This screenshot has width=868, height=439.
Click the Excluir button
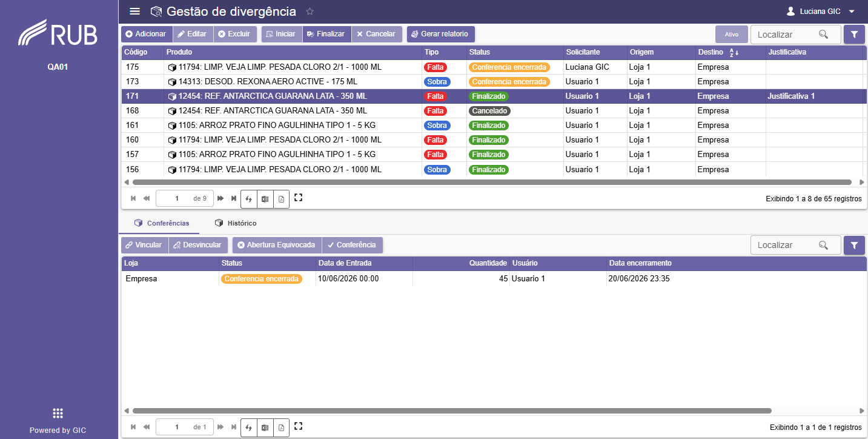pyautogui.click(x=235, y=34)
